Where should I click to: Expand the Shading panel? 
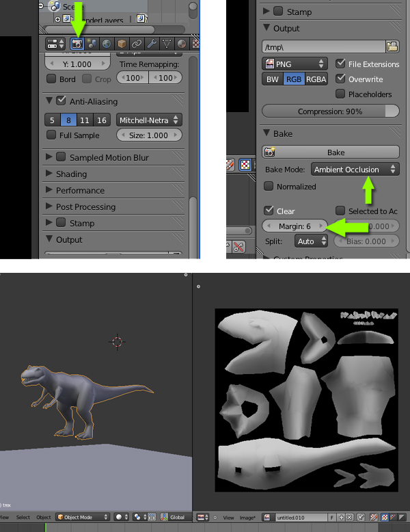[49, 174]
